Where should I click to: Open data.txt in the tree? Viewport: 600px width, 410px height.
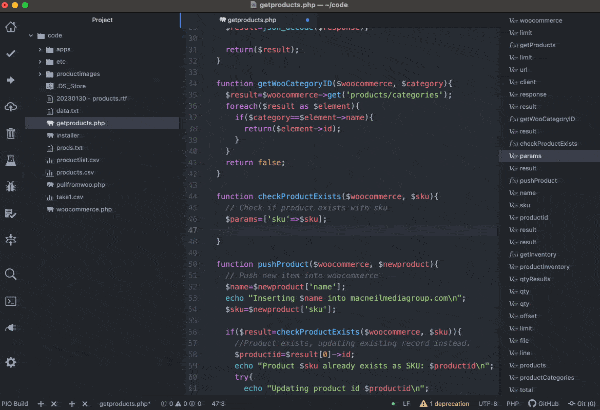click(x=67, y=111)
